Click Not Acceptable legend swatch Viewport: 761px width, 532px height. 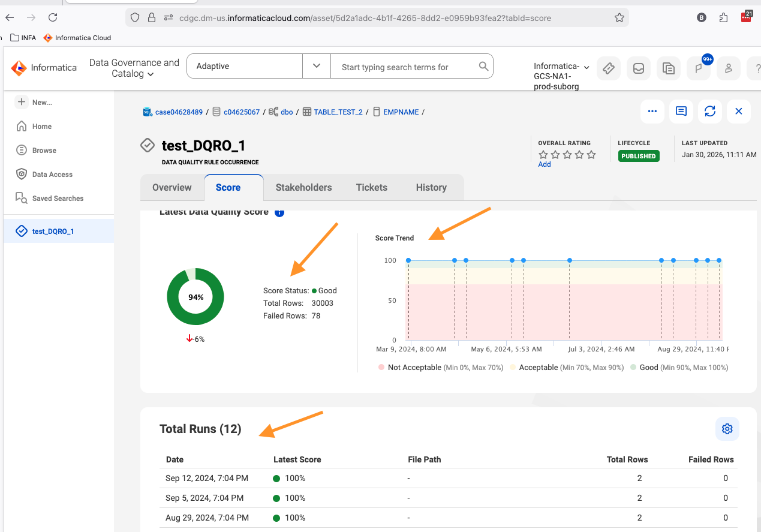tap(381, 368)
